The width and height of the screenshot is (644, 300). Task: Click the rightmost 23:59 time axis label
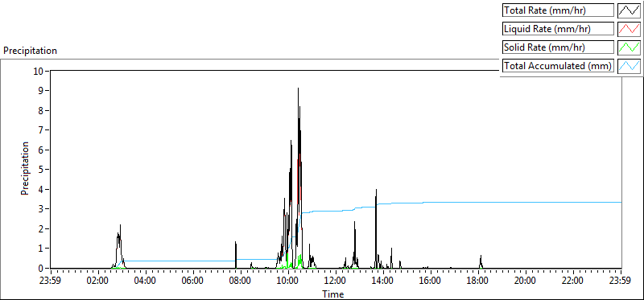[x=621, y=281]
